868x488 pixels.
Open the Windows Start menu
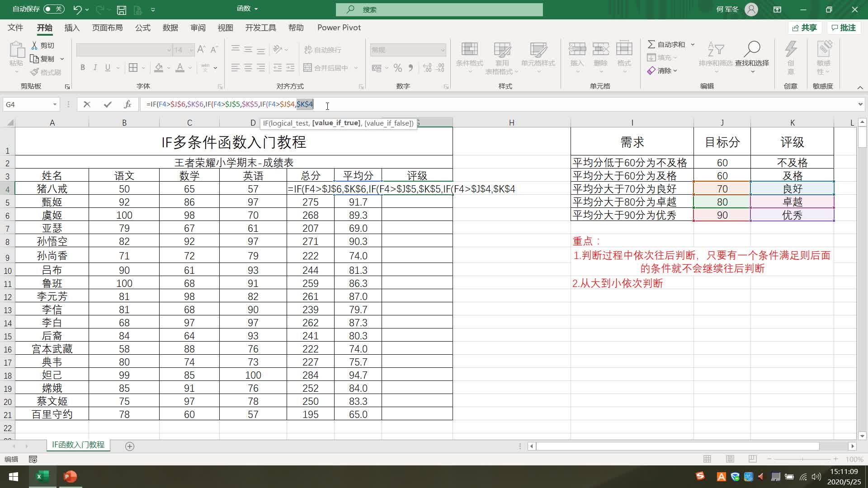(14, 477)
